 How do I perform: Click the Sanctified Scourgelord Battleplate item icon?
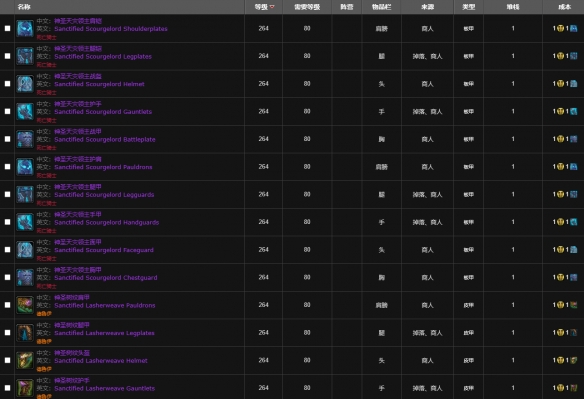(x=25, y=139)
